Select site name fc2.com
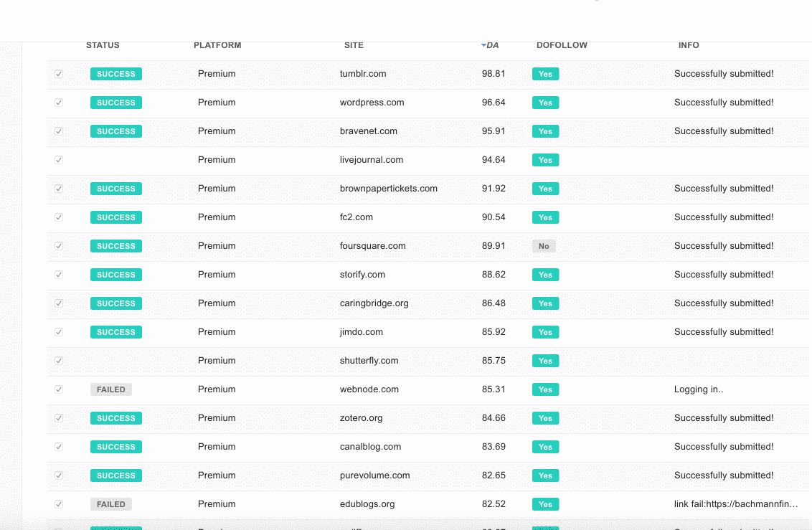The height and width of the screenshot is (530, 812). coord(357,217)
